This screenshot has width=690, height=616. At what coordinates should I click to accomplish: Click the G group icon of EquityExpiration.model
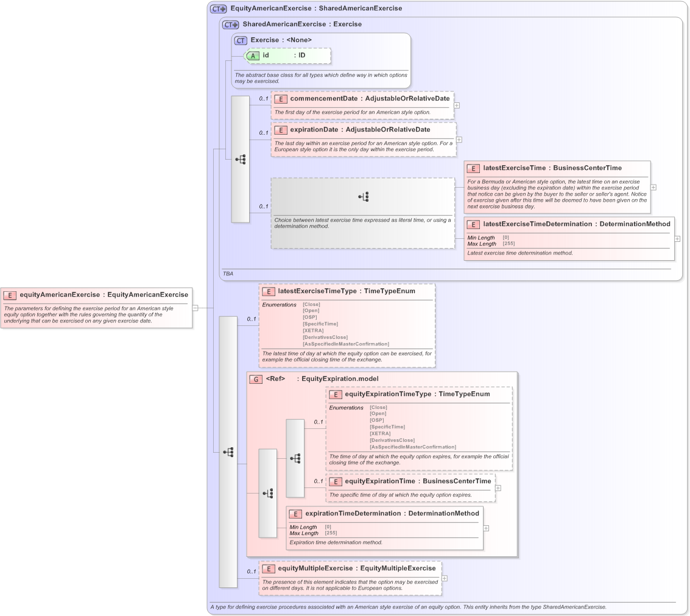coord(256,379)
